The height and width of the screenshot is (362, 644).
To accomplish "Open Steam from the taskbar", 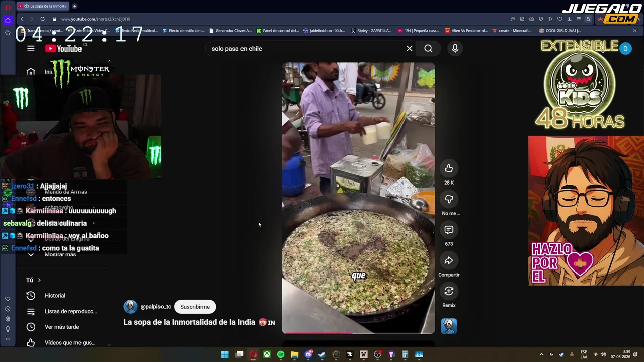I will tap(322, 354).
